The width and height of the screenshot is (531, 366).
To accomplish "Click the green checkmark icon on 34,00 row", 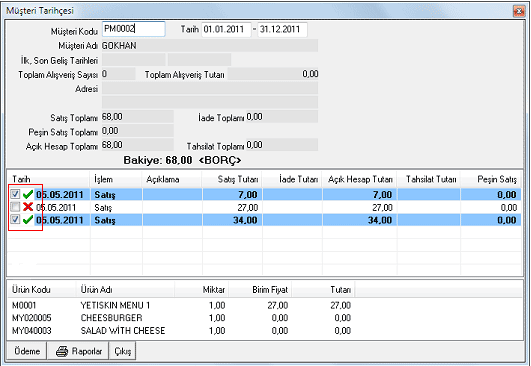I will pyautogui.click(x=28, y=220).
